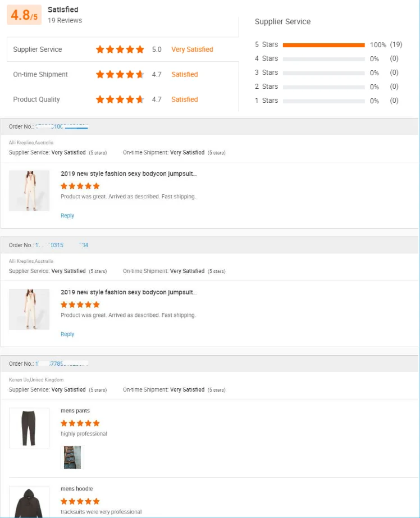
Task: Click the highly professional review comment
Action: click(x=84, y=434)
